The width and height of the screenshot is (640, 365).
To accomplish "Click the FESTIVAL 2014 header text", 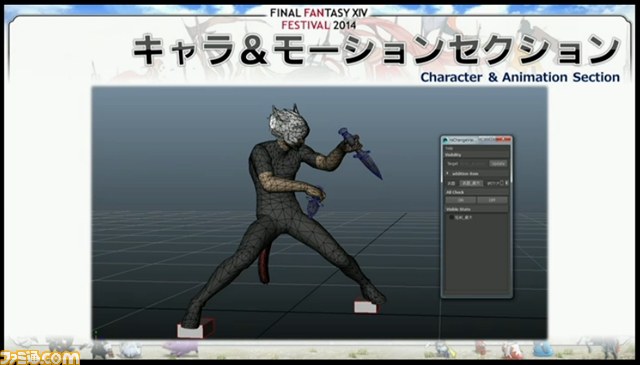I will (x=318, y=25).
